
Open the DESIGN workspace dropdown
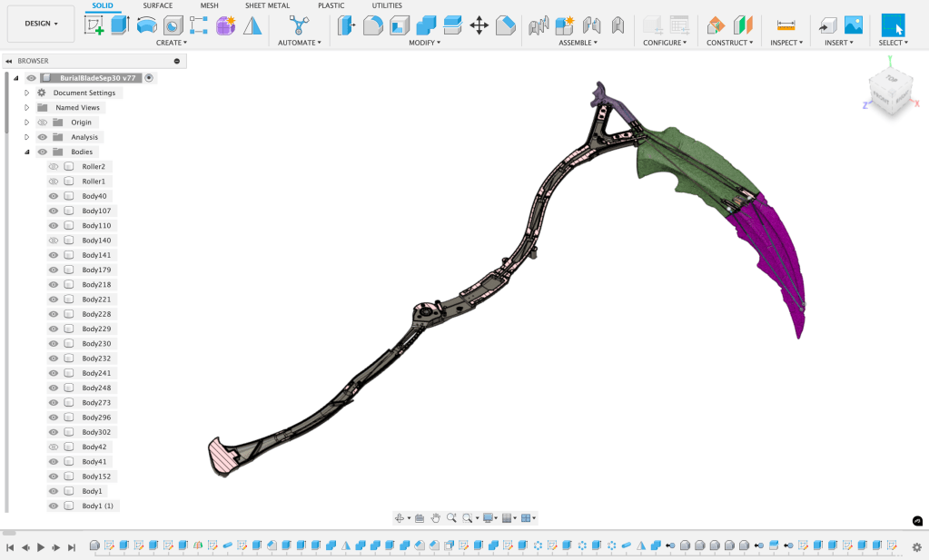[x=41, y=24]
